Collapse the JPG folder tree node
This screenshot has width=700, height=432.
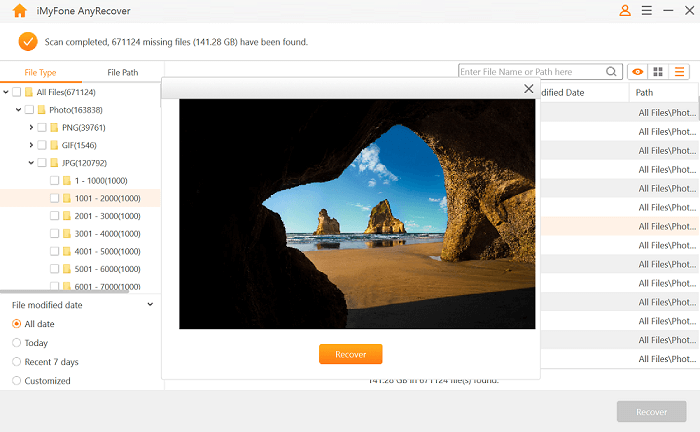coord(31,163)
